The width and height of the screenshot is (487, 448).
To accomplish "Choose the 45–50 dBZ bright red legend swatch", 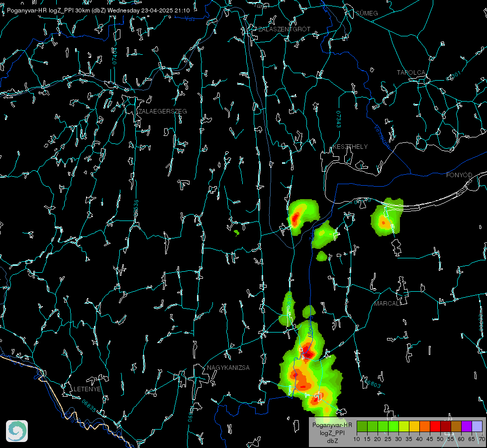I will coord(435,426).
